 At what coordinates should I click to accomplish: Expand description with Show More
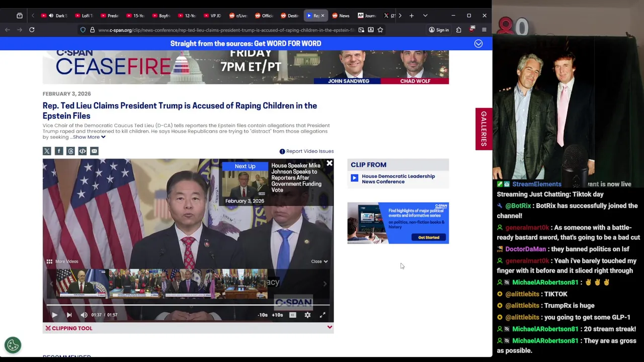pos(89,137)
